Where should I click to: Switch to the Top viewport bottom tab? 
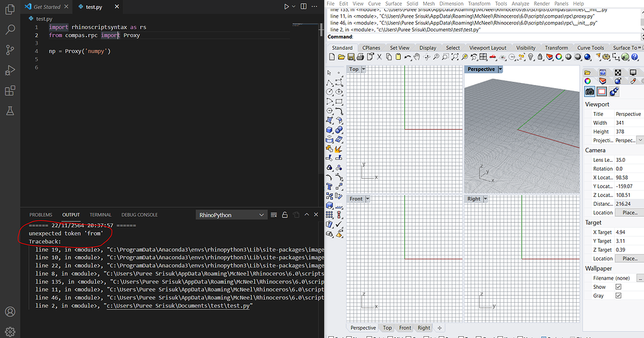point(387,328)
